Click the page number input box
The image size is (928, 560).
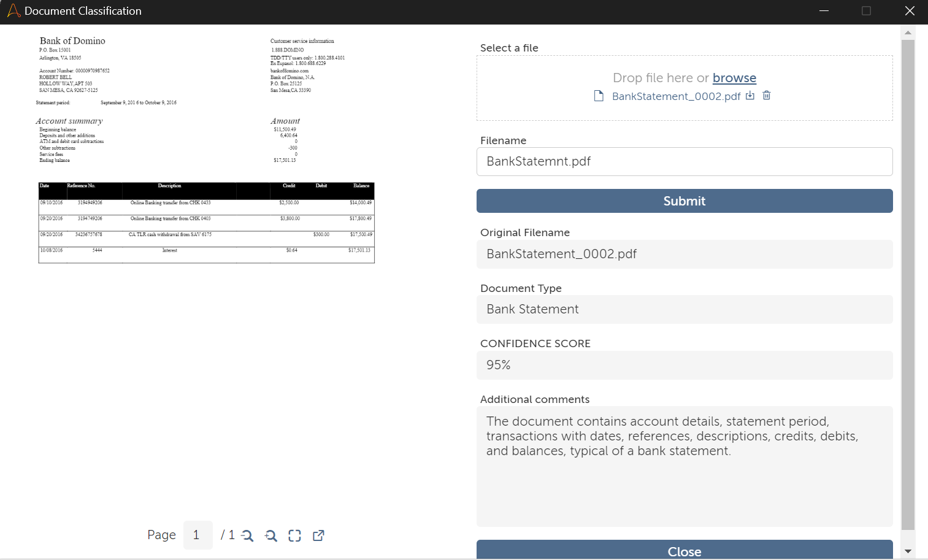tap(197, 535)
